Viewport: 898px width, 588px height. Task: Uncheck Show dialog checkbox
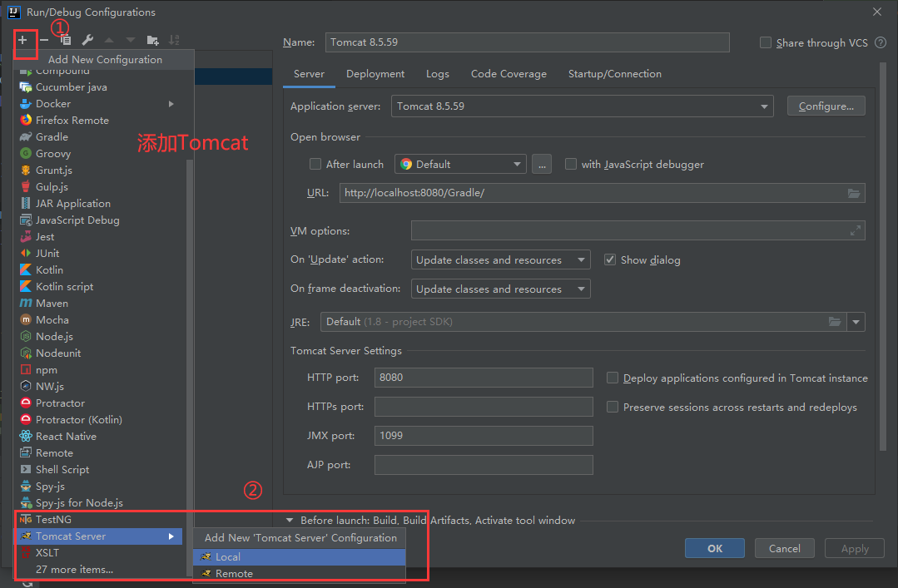[x=610, y=260]
